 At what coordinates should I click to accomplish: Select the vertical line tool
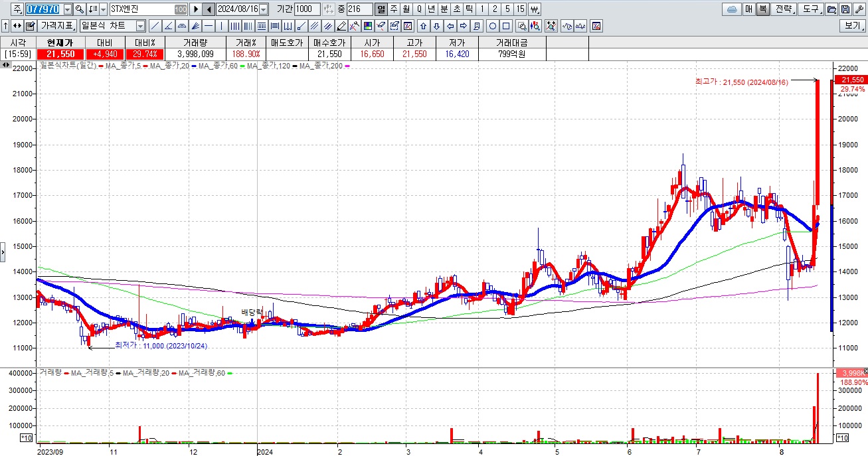[221, 26]
